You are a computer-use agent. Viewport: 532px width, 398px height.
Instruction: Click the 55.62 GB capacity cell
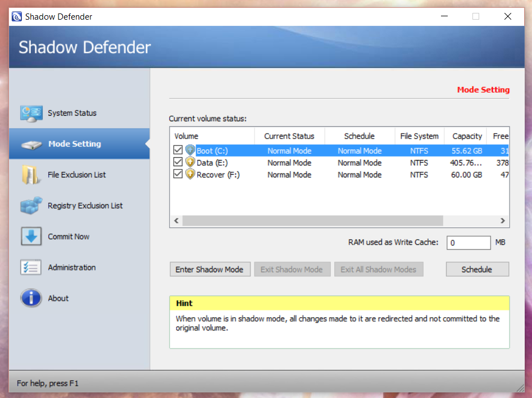[466, 151]
